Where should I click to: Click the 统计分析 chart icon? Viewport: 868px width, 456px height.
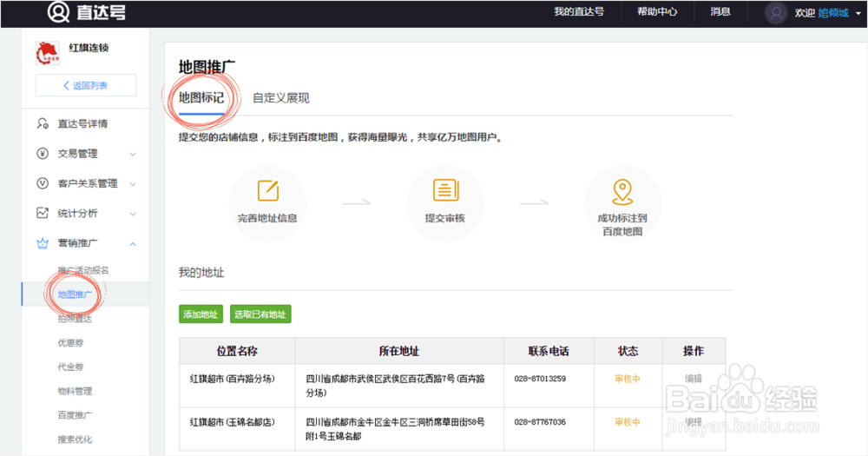pyautogui.click(x=43, y=213)
